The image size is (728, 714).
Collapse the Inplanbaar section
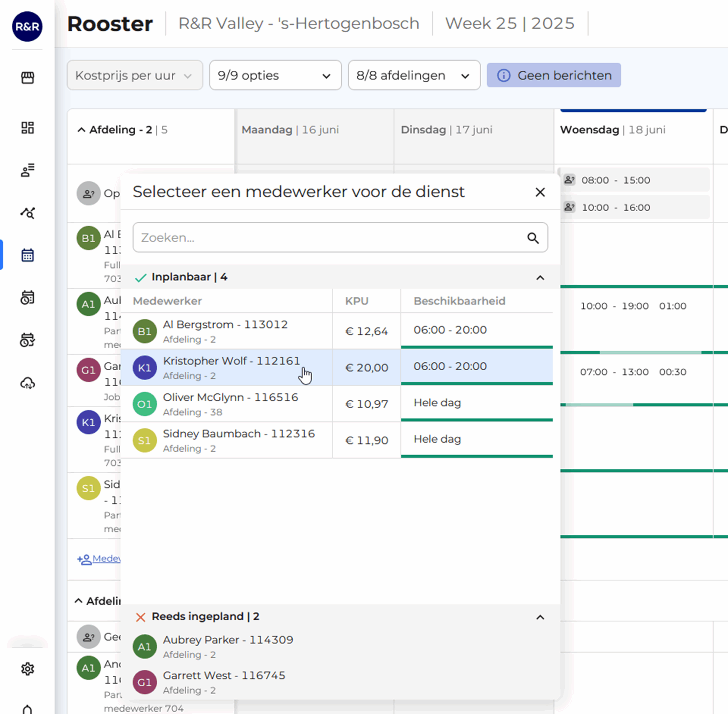point(540,278)
